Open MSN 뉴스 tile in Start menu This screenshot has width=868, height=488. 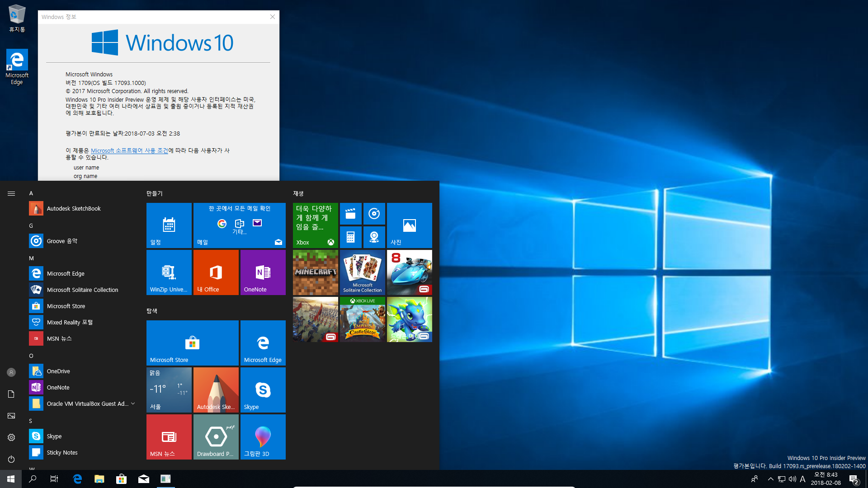click(169, 437)
